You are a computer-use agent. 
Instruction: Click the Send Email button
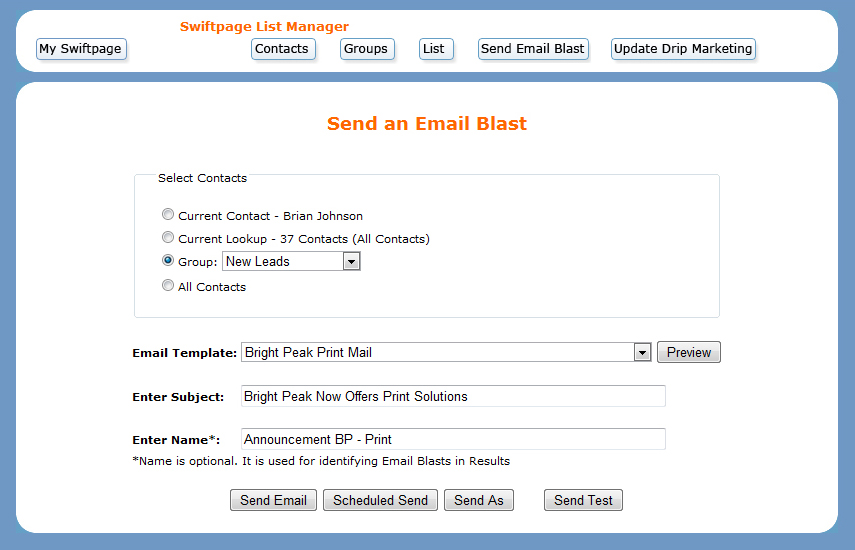tap(273, 500)
